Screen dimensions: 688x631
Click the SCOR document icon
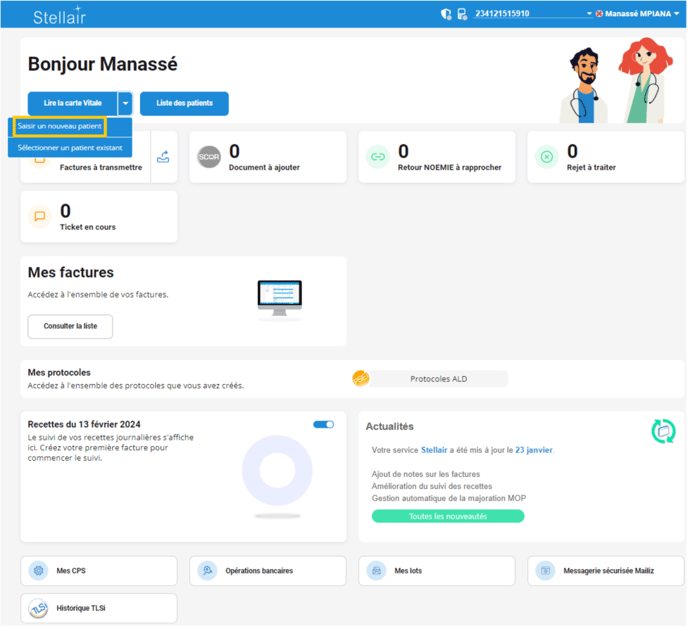[x=208, y=157]
